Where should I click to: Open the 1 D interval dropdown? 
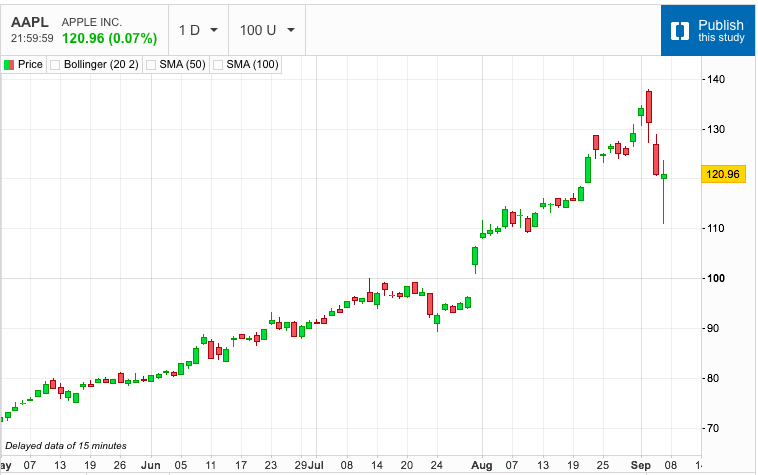click(198, 30)
